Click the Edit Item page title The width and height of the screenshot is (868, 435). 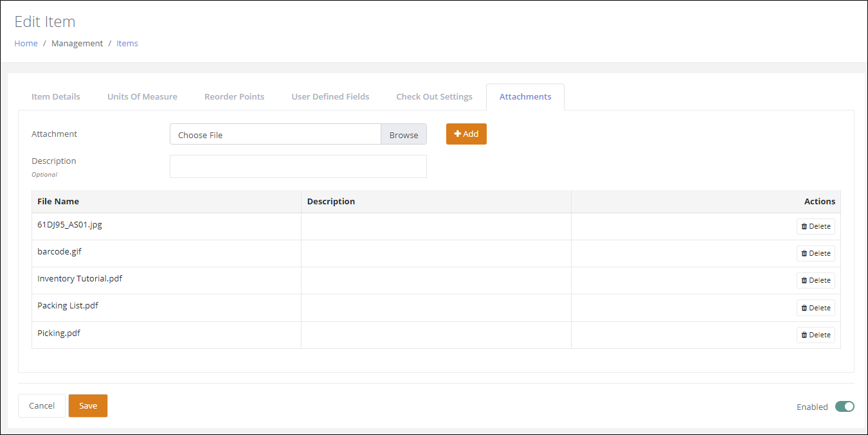coord(45,21)
